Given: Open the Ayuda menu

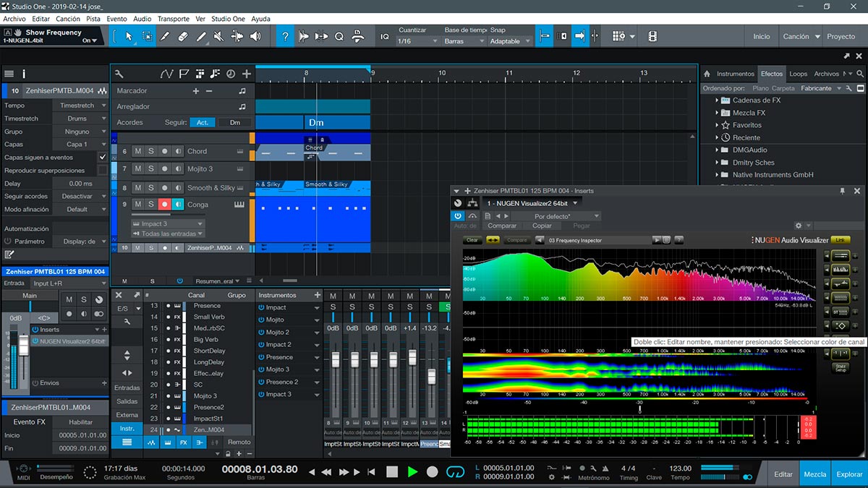Looking at the screenshot, I should tap(260, 19).
